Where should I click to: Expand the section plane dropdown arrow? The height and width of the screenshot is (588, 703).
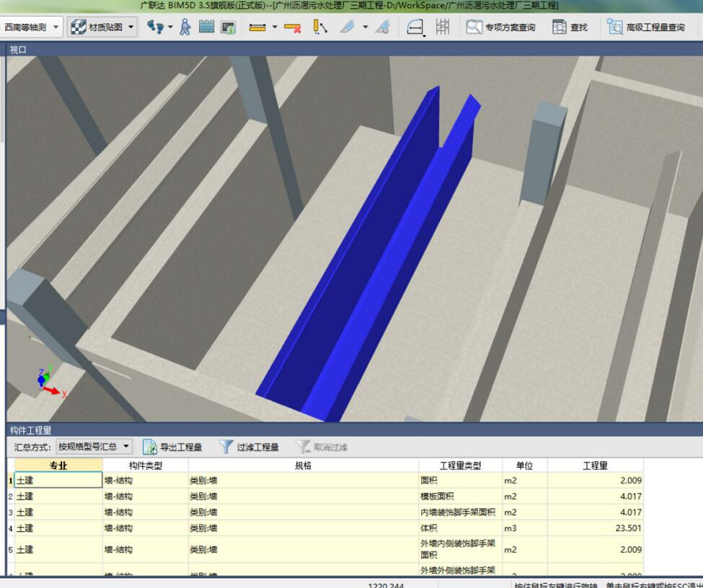point(366,27)
